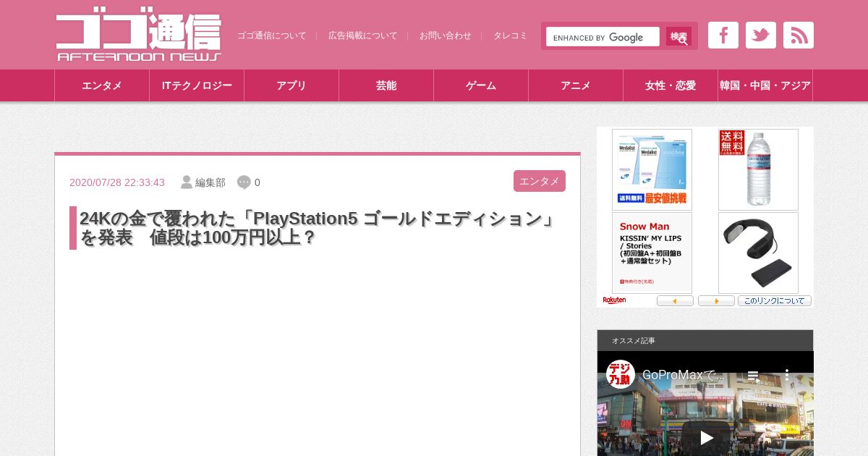Image resolution: width=868 pixels, height=456 pixels.
Task: Go to ゴゴ通信について page
Action: 272,35
